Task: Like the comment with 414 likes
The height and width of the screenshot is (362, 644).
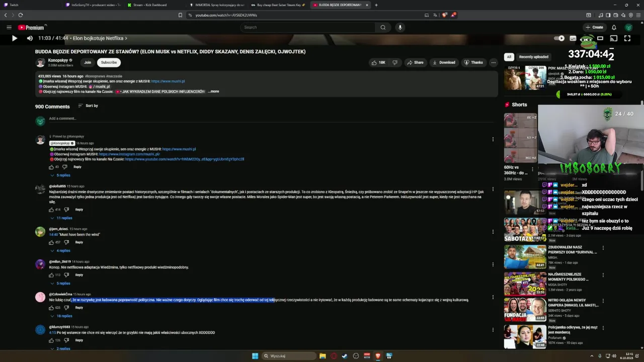Action: click(x=51, y=209)
